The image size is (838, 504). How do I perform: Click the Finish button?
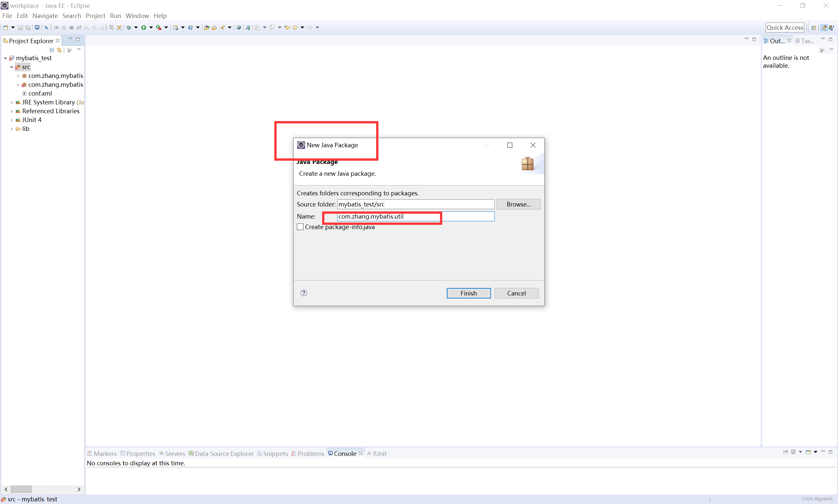coord(468,293)
